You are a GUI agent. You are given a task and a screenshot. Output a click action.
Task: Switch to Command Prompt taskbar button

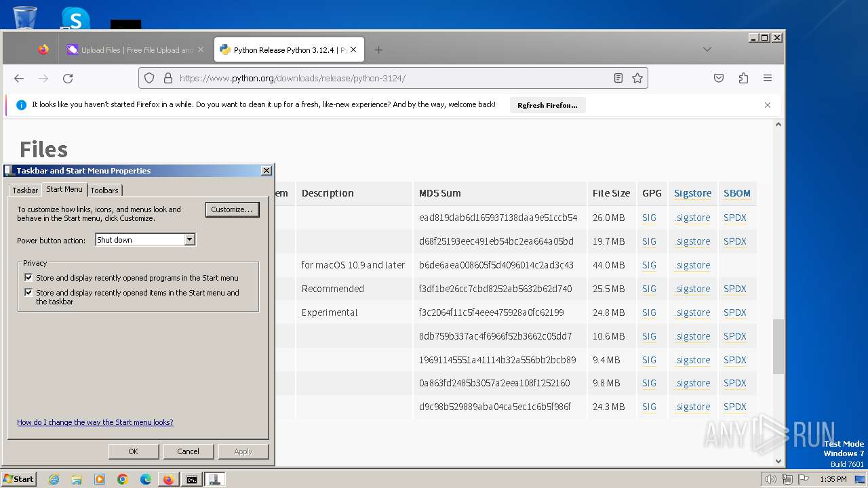pos(192,479)
